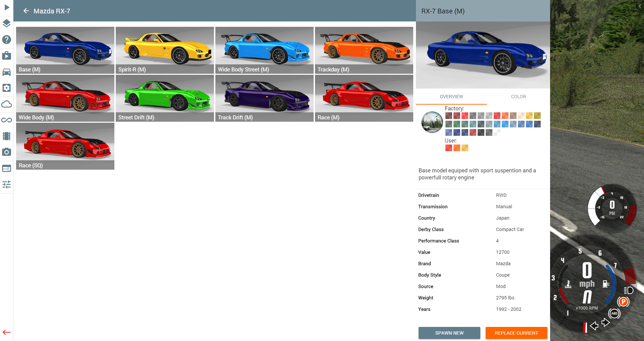Click the ABS indicator on tachometer
The image size is (644, 341).
pos(614,314)
